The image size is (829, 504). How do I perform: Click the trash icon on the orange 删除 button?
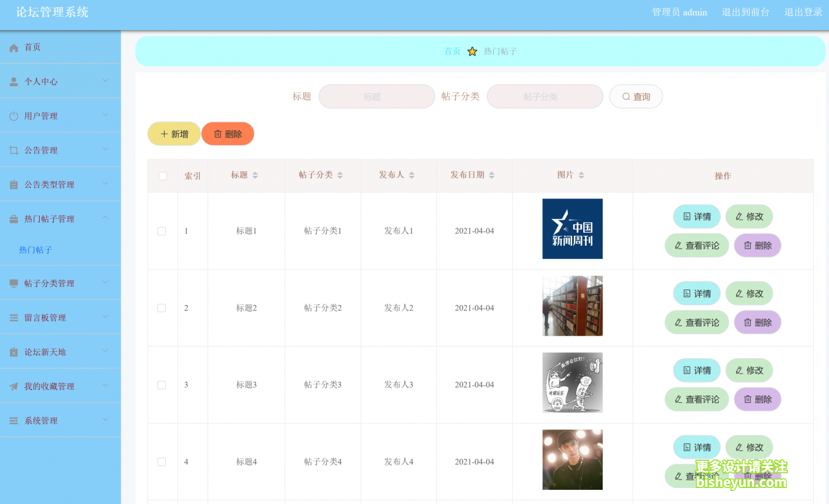217,133
